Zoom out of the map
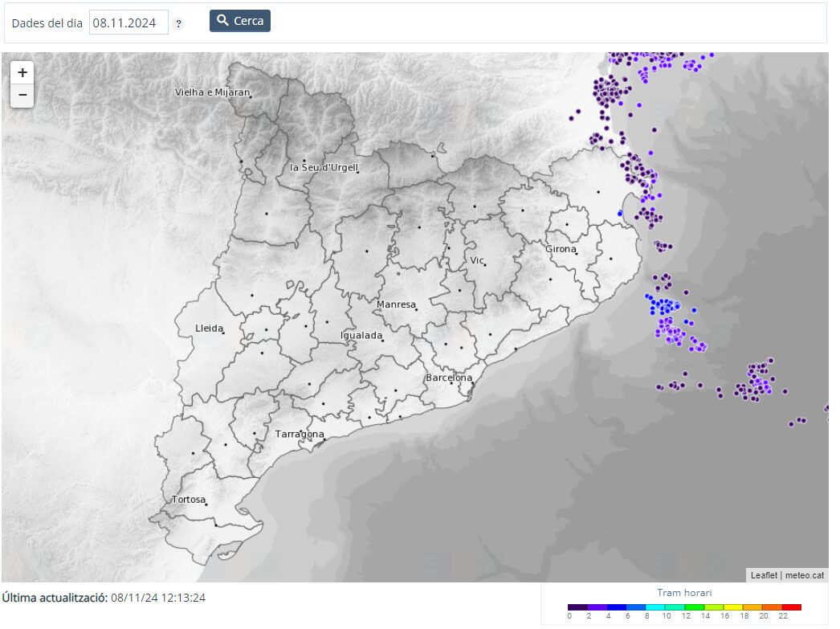840x629 pixels. [x=22, y=96]
